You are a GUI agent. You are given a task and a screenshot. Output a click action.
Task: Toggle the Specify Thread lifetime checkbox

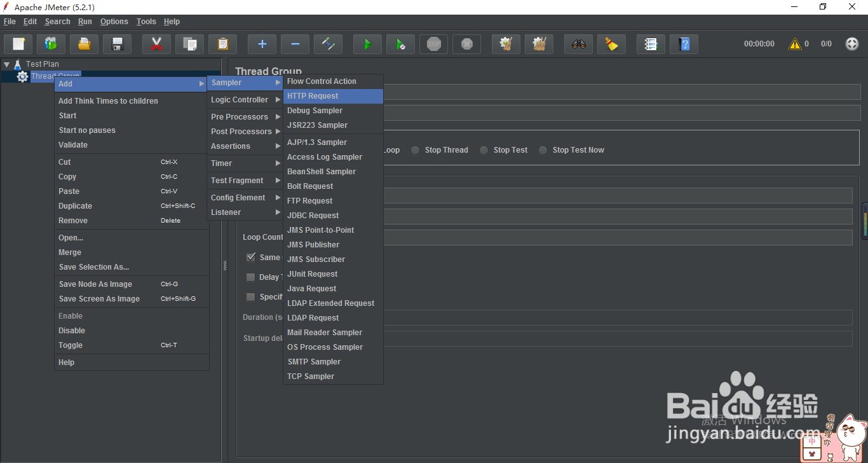(x=251, y=297)
